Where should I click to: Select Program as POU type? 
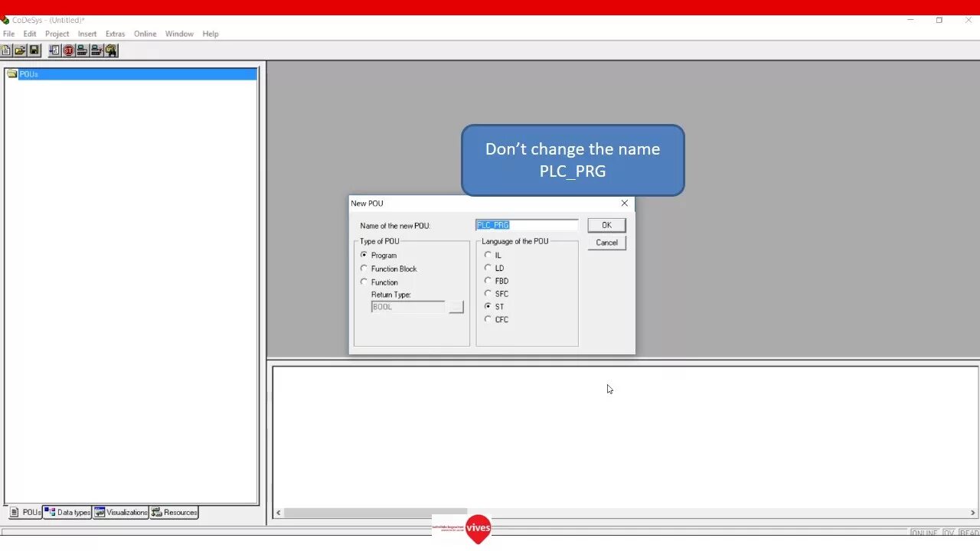tap(364, 255)
